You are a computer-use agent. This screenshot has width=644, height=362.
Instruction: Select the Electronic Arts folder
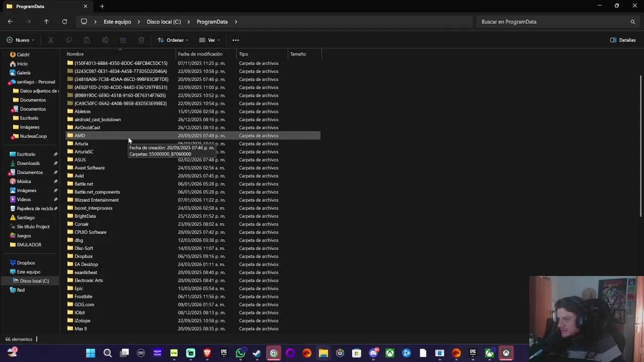point(193,281)
